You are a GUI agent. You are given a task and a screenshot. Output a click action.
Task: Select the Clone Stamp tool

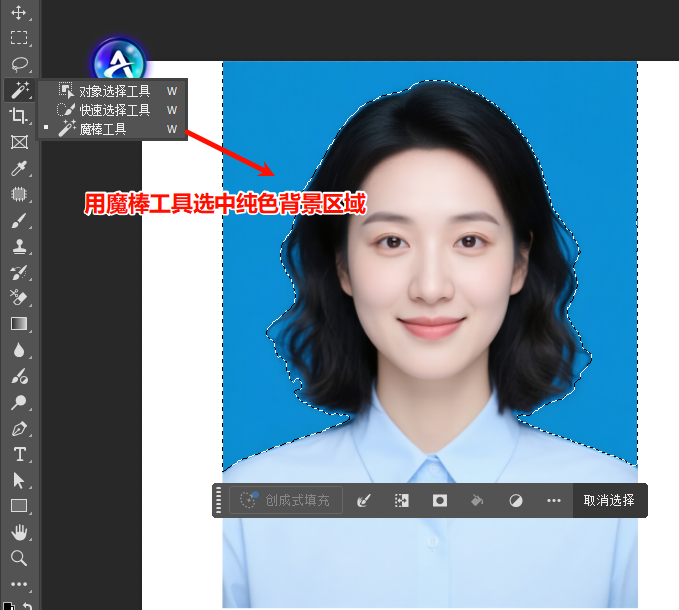click(18, 246)
